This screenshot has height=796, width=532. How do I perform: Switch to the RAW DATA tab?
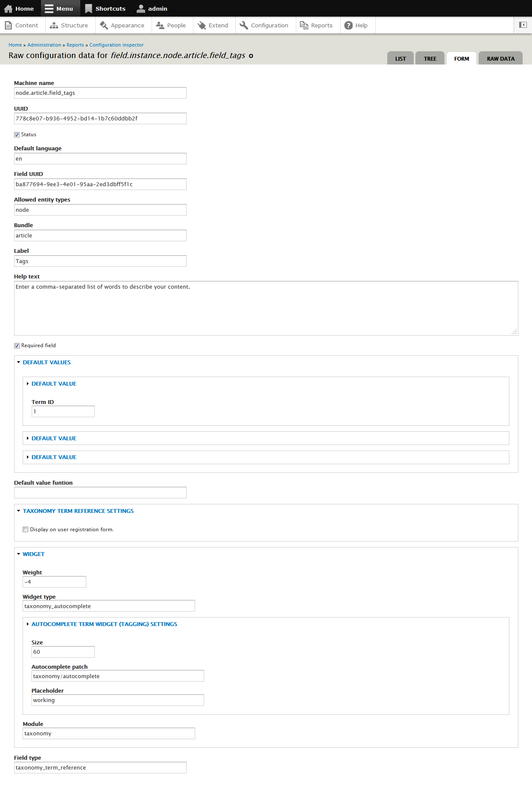(500, 58)
